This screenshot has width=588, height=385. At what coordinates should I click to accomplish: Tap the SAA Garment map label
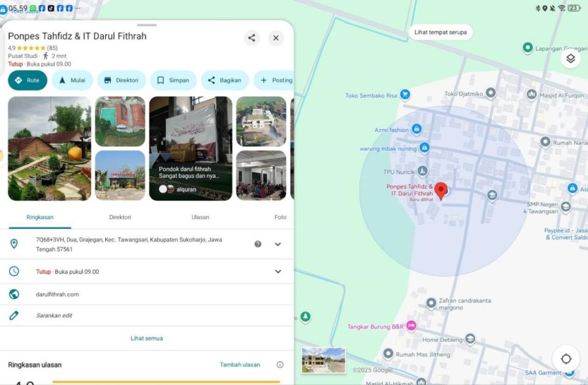point(543,372)
